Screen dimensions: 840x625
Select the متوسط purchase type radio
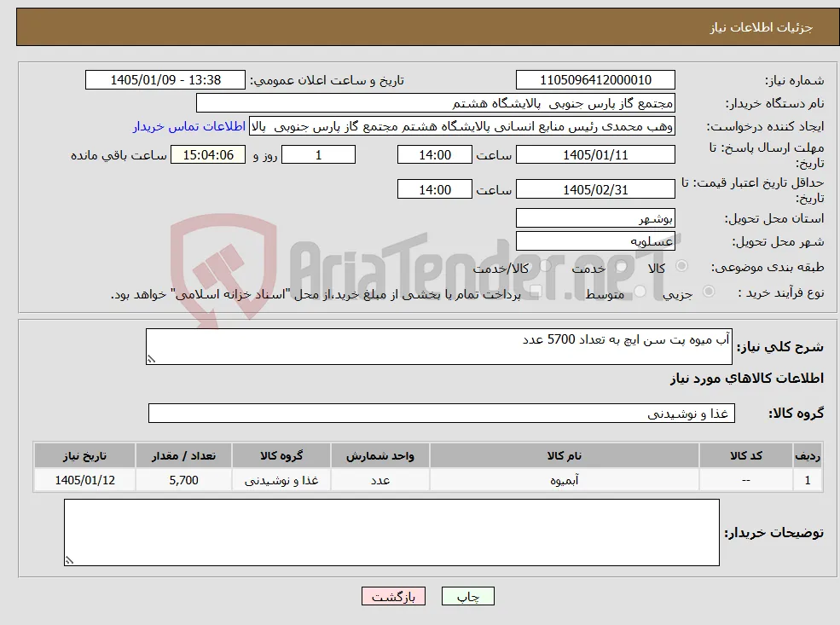click(640, 292)
